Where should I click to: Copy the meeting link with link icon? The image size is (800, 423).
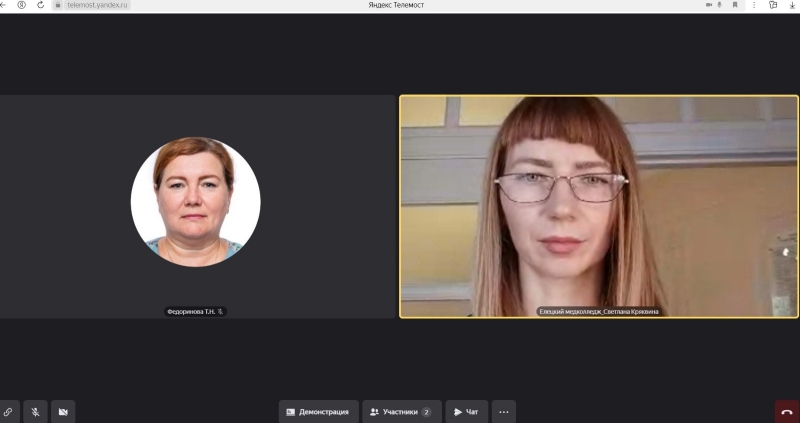coord(7,411)
